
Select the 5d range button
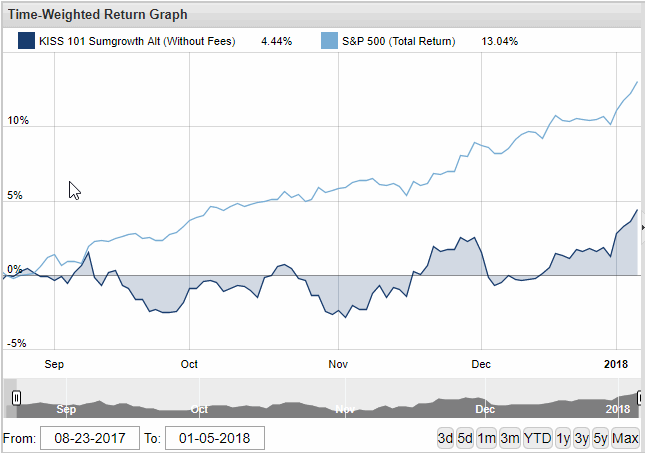click(x=465, y=438)
